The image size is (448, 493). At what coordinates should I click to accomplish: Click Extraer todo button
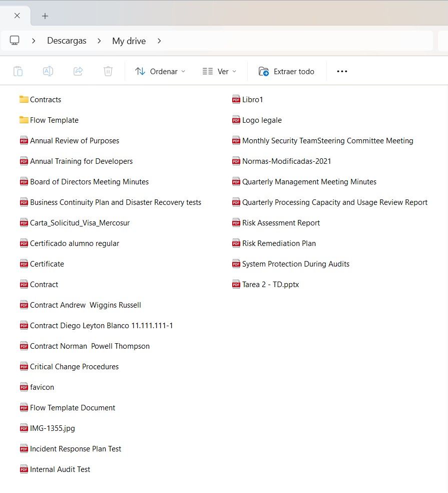click(x=286, y=71)
